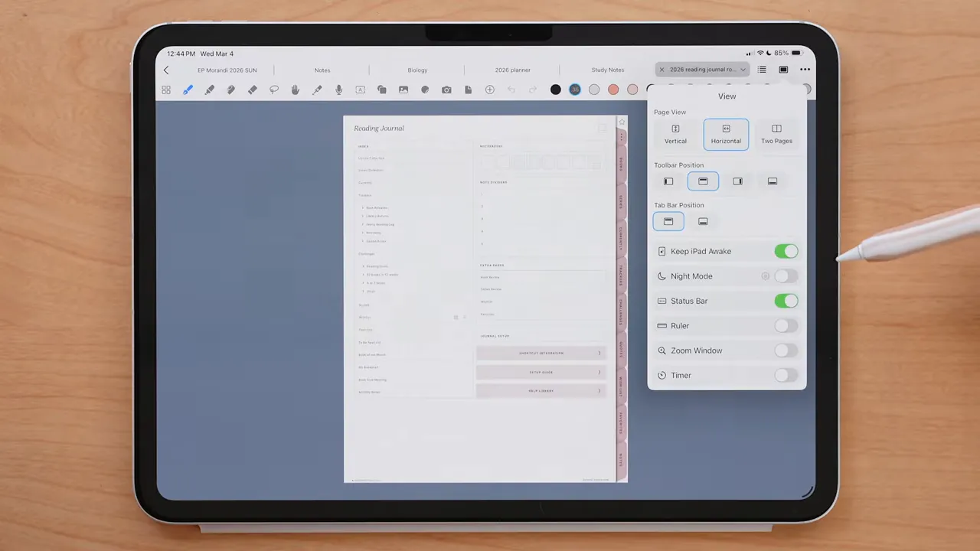
Task: Open the page thumbnails grid icon
Action: (x=166, y=90)
